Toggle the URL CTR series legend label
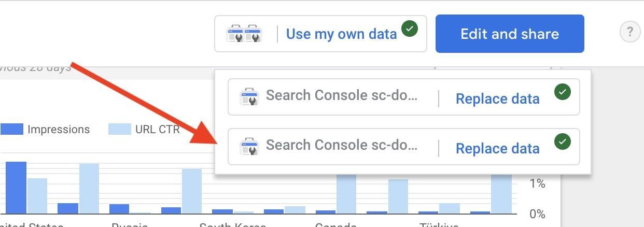The height and width of the screenshot is (227, 644). tap(158, 130)
